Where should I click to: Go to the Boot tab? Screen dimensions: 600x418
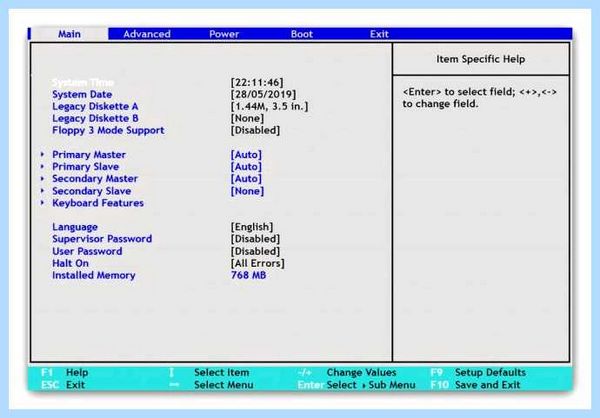pyautogui.click(x=302, y=34)
